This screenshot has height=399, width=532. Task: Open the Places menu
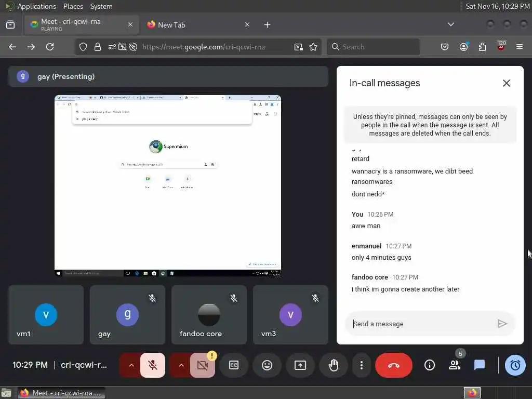click(73, 6)
